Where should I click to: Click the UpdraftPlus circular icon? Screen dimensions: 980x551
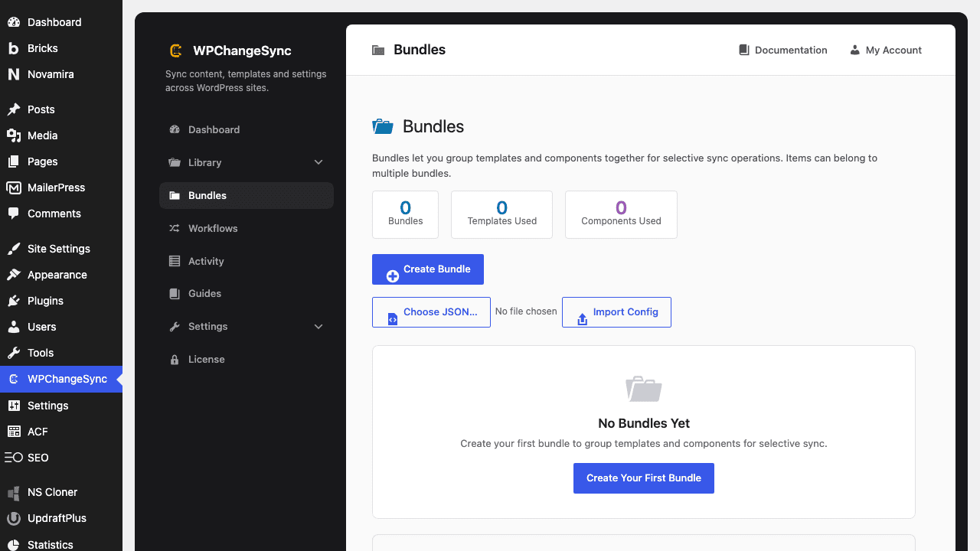[x=14, y=518]
